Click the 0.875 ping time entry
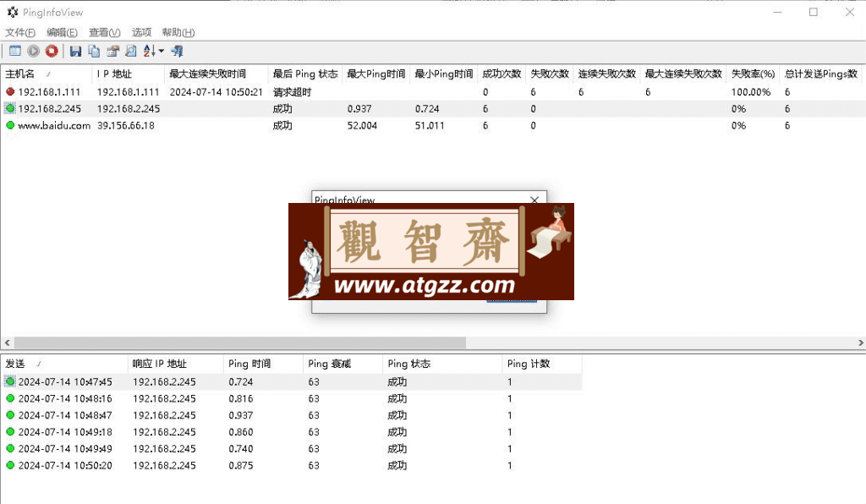Image resolution: width=866 pixels, height=504 pixels. coord(241,465)
